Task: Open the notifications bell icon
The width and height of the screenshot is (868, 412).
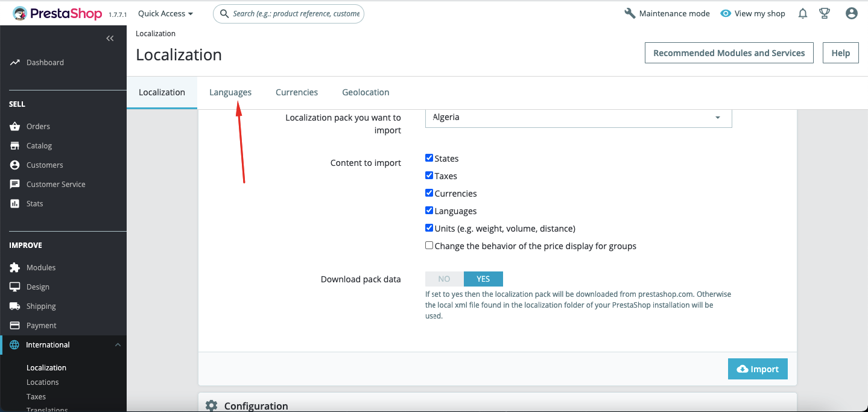Action: click(802, 13)
